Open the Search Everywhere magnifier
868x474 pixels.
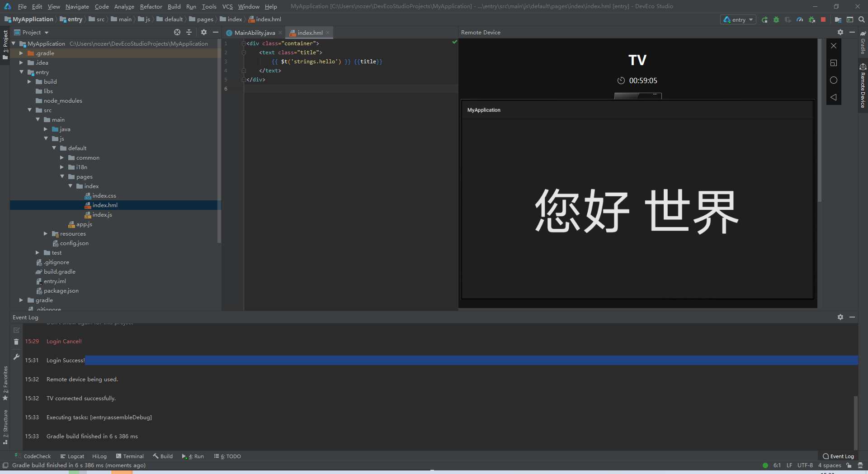pos(862,19)
